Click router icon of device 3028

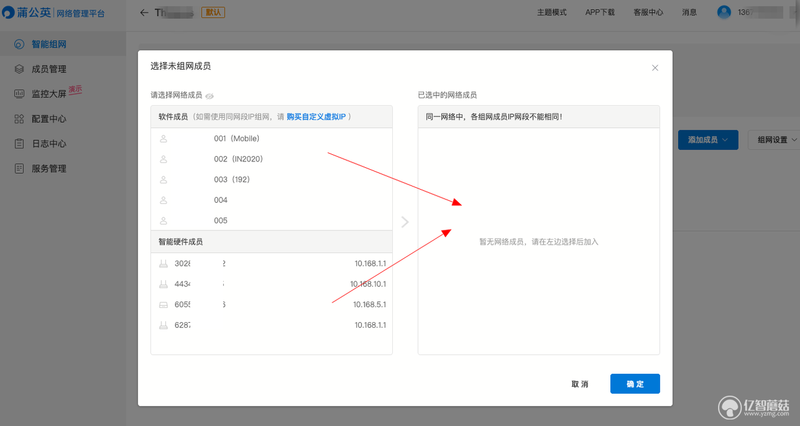163,264
